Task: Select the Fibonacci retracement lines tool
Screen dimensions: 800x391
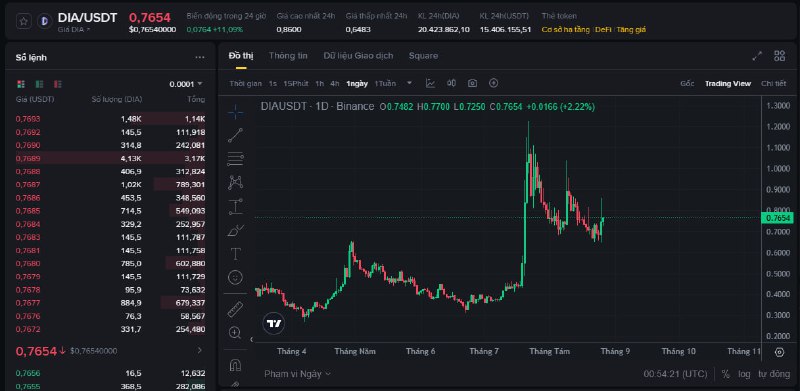Action: [235, 159]
